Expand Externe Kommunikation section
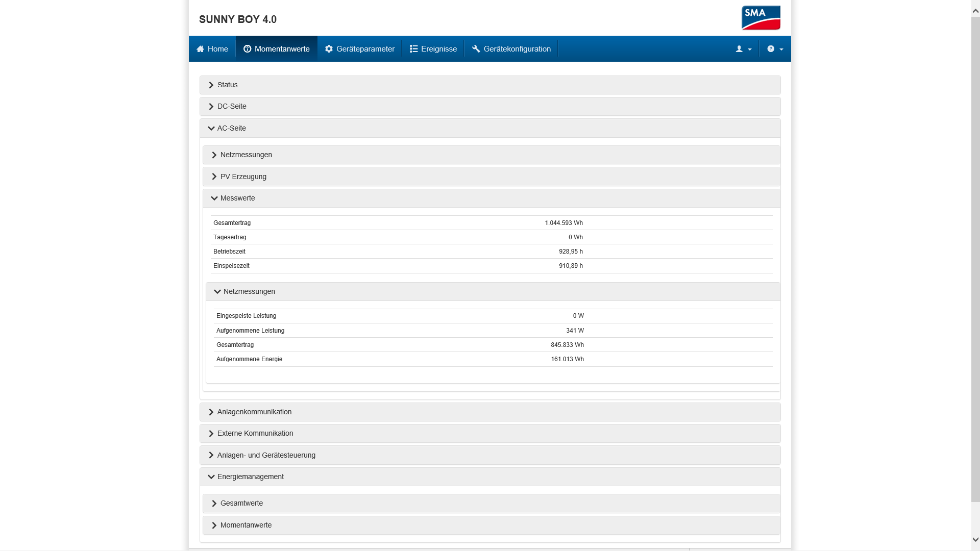Image resolution: width=980 pixels, height=551 pixels. click(x=255, y=434)
